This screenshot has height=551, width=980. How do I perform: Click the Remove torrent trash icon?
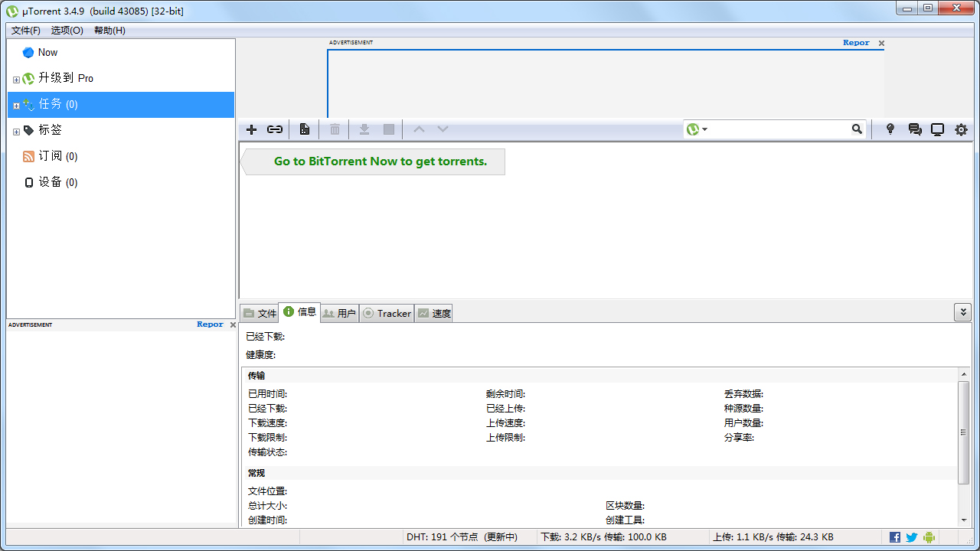click(x=335, y=129)
